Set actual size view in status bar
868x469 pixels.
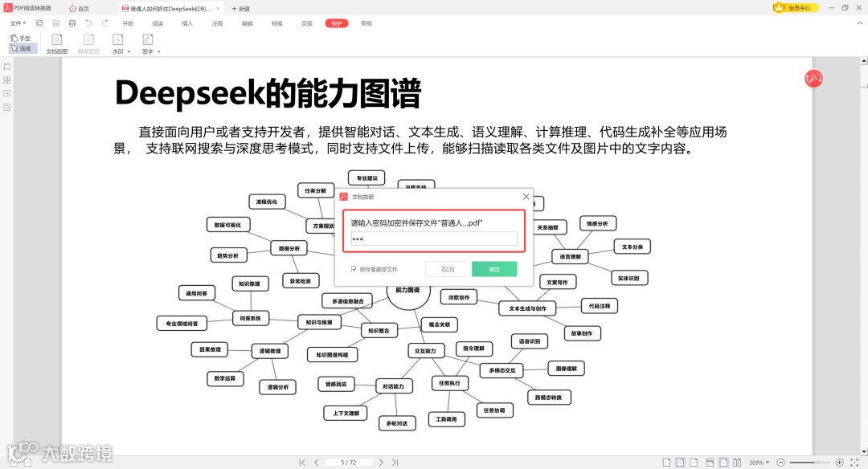pos(666,463)
